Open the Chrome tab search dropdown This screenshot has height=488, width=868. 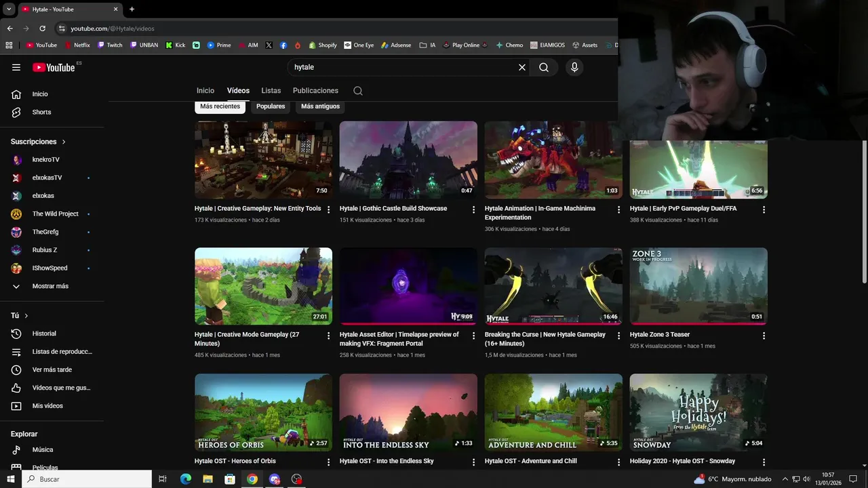(x=9, y=9)
